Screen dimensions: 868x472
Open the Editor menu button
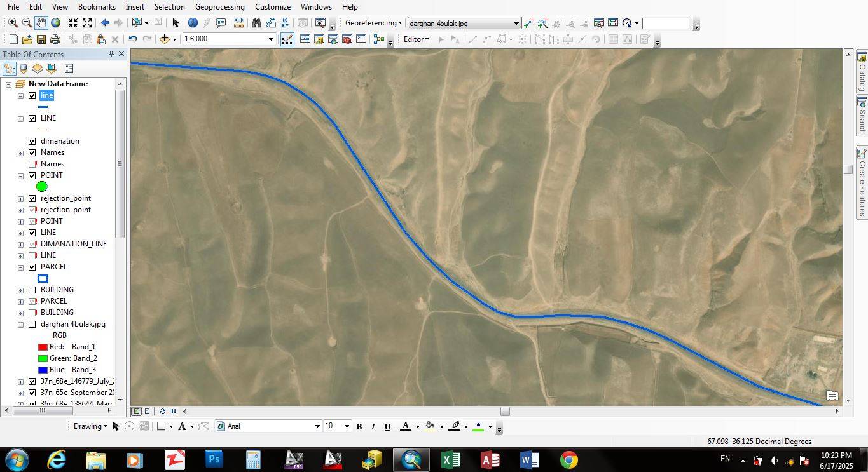point(417,39)
